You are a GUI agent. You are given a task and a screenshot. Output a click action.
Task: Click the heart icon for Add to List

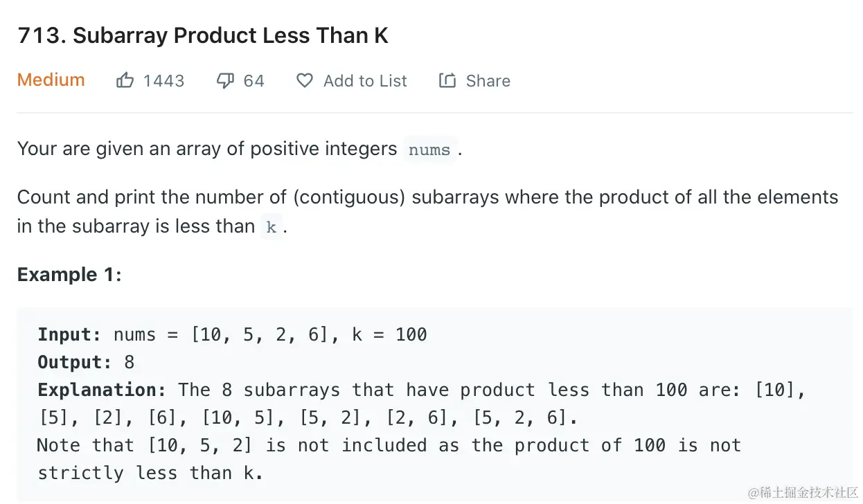pyautogui.click(x=305, y=81)
